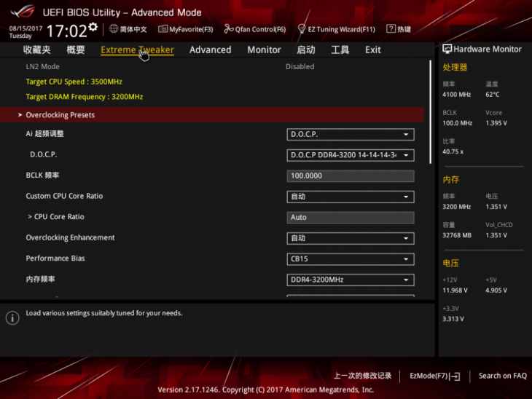
Task: Click the Overclocking Enhancement label
Action: [70, 237]
